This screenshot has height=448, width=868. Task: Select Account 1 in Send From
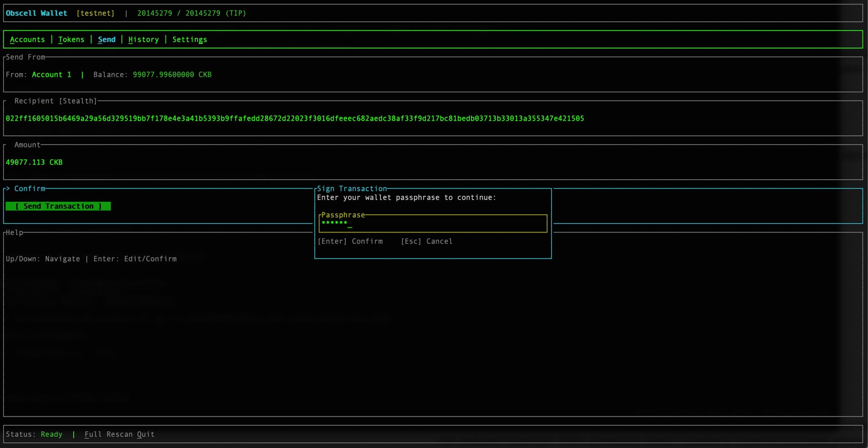[52, 75]
